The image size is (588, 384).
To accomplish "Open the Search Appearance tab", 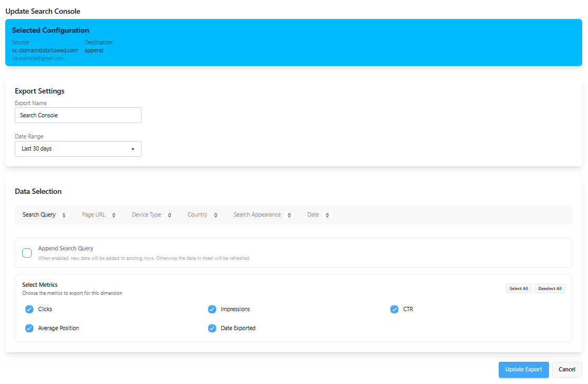I will (257, 214).
